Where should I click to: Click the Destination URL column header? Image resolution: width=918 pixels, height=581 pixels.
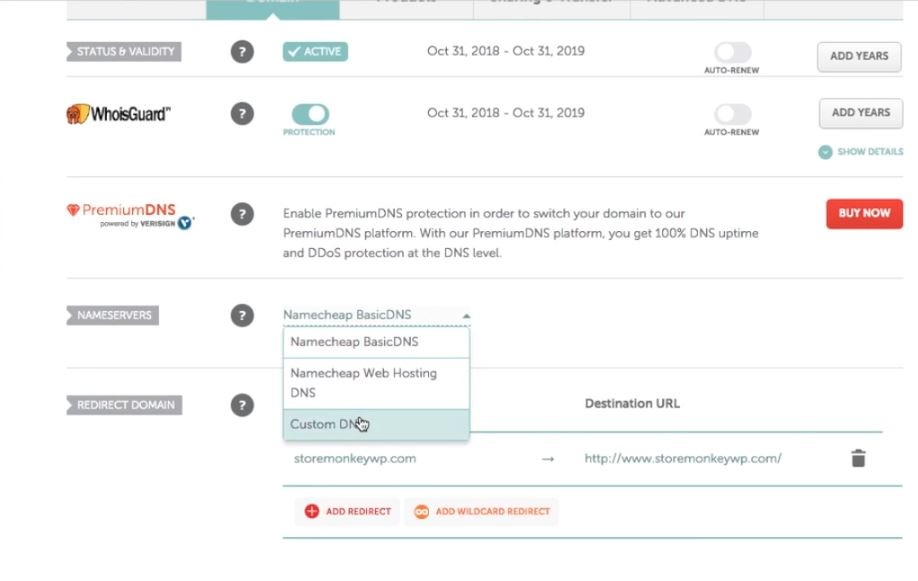click(632, 404)
